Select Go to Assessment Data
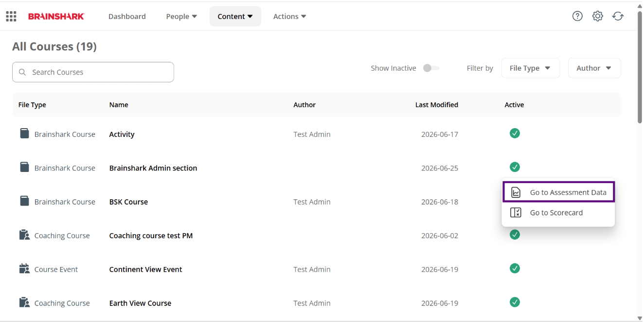The height and width of the screenshot is (322, 644). [558, 192]
